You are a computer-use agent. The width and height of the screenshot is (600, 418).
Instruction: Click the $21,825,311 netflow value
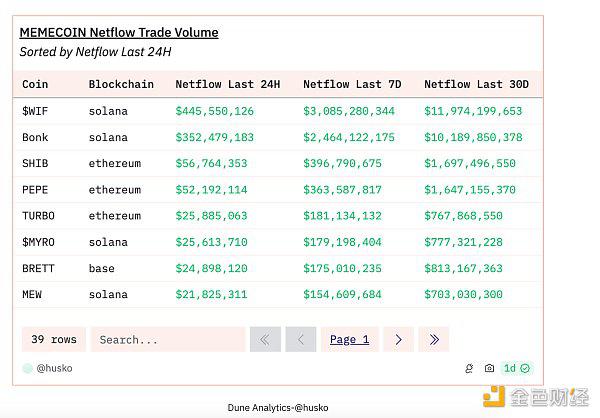[211, 294]
